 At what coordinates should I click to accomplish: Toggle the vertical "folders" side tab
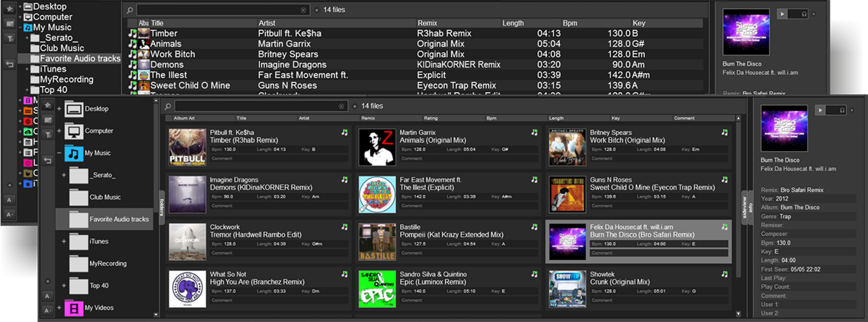162,208
